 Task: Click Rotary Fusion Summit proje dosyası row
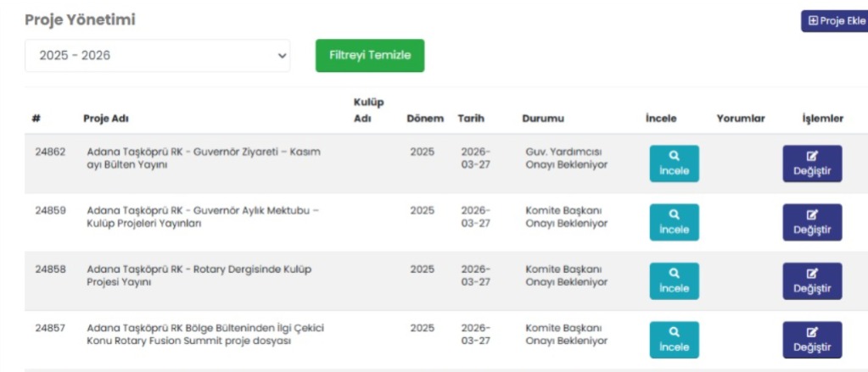click(205, 334)
